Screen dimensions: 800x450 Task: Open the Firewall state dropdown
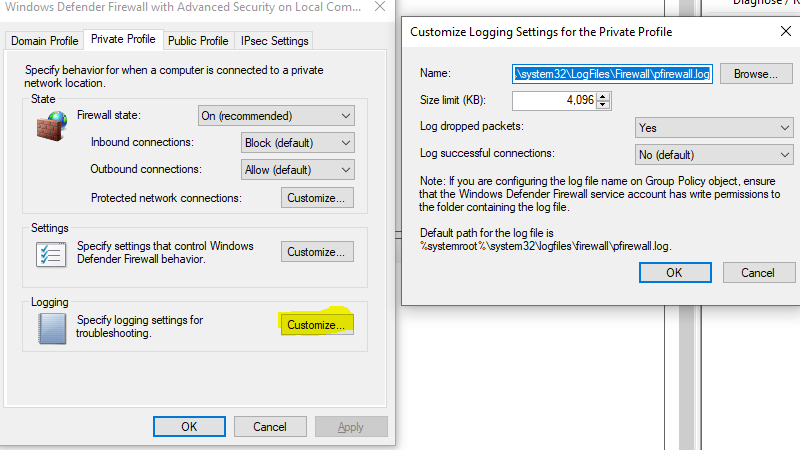[276, 116]
